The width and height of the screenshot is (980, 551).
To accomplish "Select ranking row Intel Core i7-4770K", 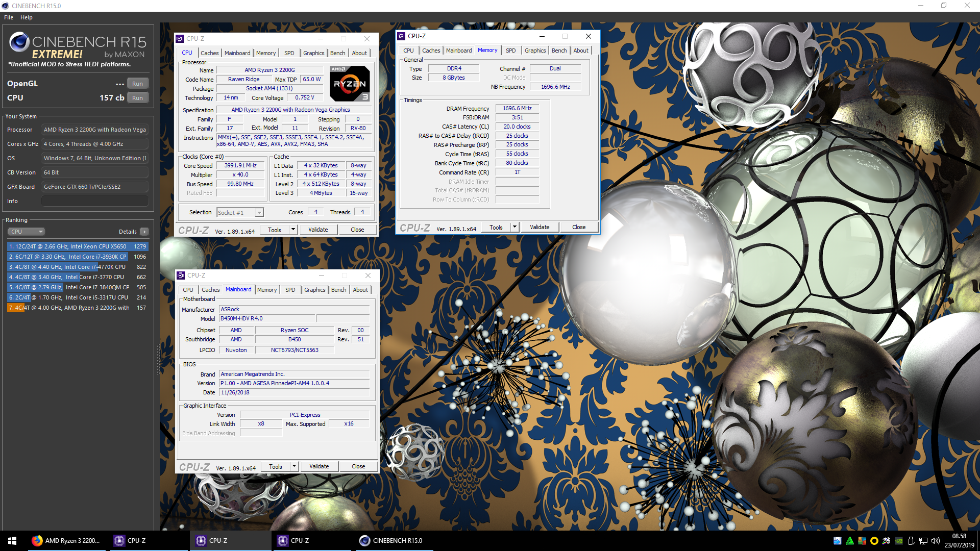I will (x=78, y=267).
